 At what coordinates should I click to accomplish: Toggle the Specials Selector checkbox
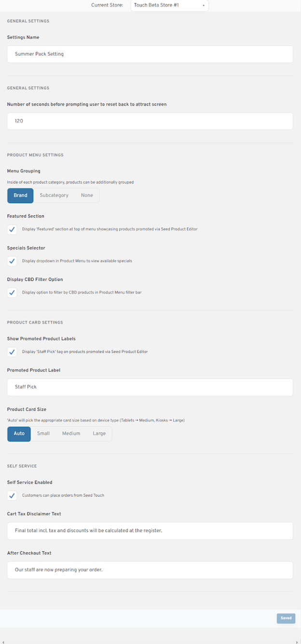point(12,261)
